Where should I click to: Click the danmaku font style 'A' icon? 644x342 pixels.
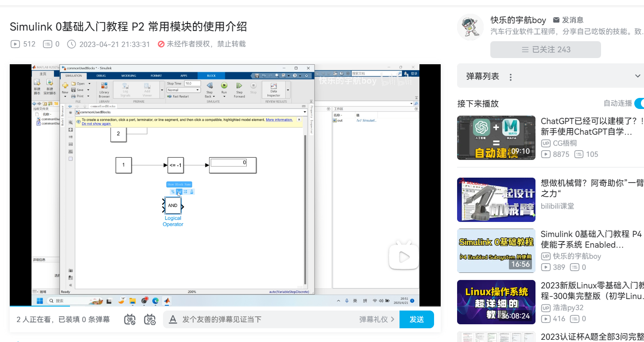click(174, 319)
